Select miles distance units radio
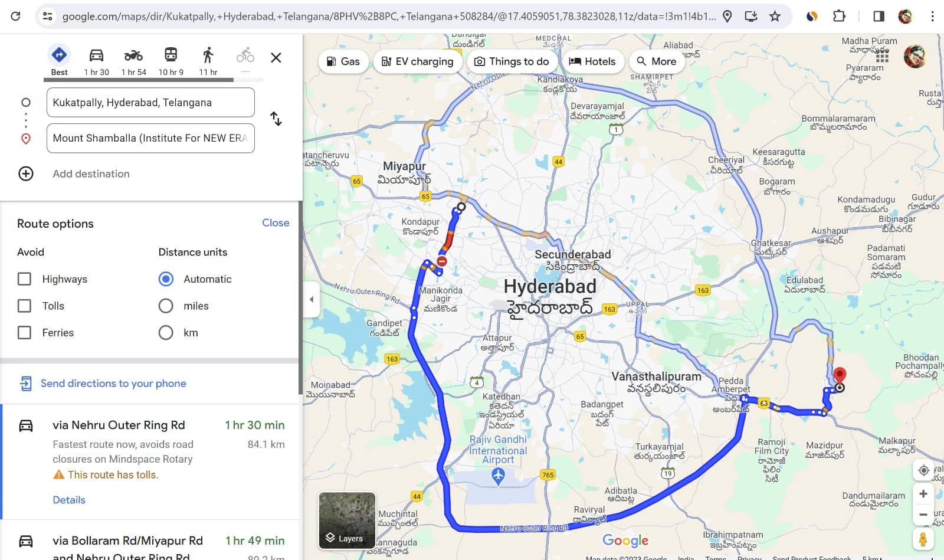The image size is (944, 560). 166,306
